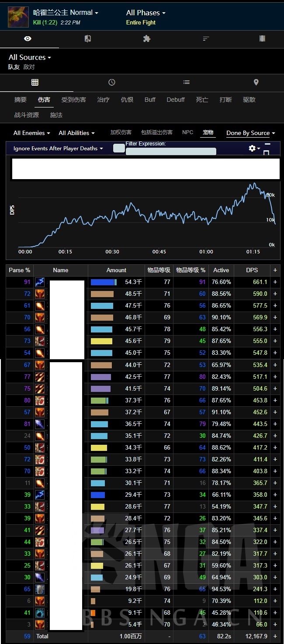Click the compare view icon in top bar
284x644 pixels.
(x=87, y=39)
